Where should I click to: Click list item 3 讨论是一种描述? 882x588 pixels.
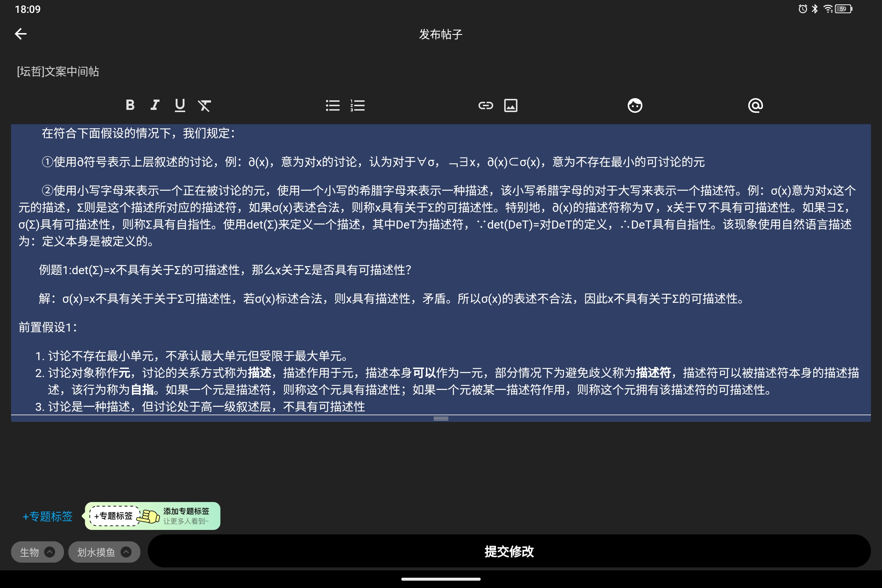point(206,406)
